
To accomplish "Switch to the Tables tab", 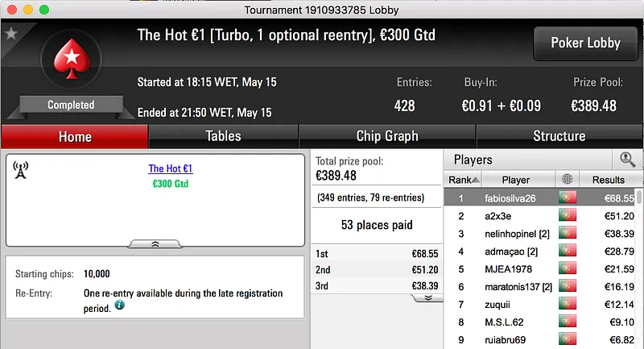I will 223,136.
